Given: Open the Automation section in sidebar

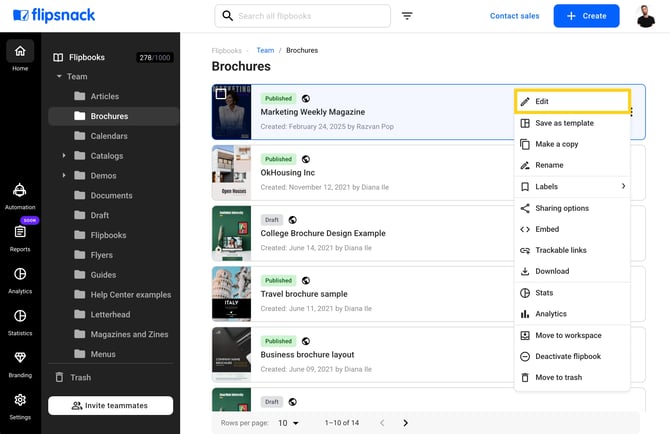Looking at the screenshot, I should (20, 192).
